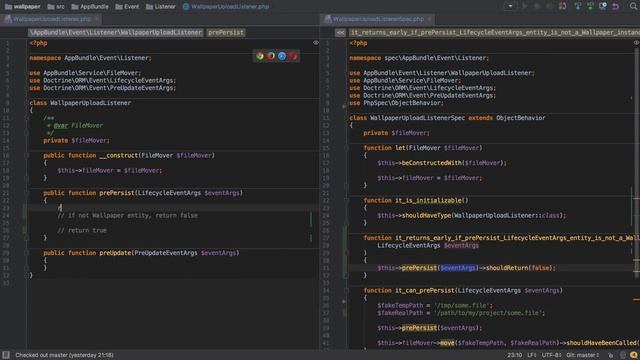Collapse the __construct function fold marker
This screenshot has width=640, height=360.
26,156
